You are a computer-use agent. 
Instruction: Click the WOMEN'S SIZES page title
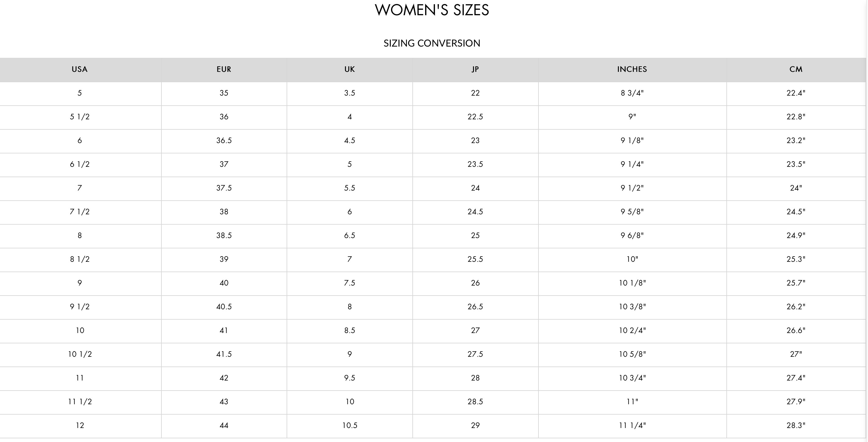pos(432,10)
